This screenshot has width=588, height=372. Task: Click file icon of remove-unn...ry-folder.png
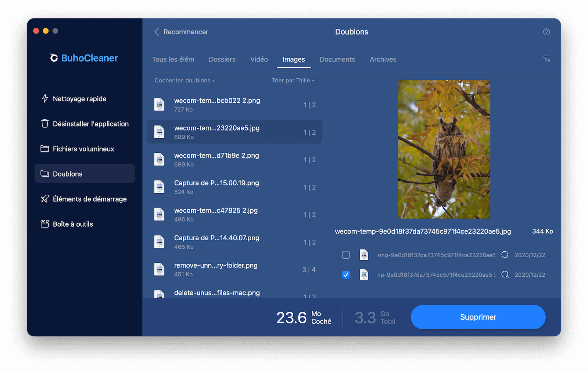tap(159, 269)
